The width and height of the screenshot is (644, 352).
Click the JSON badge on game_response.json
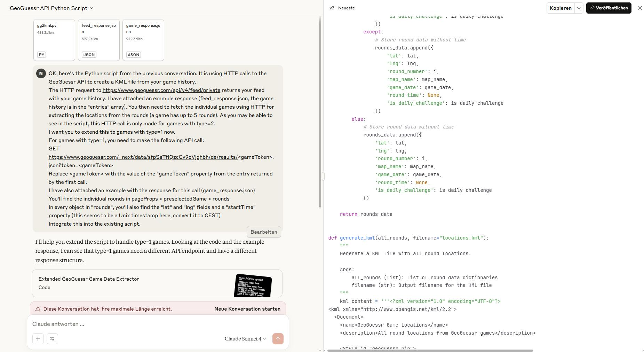coord(133,55)
